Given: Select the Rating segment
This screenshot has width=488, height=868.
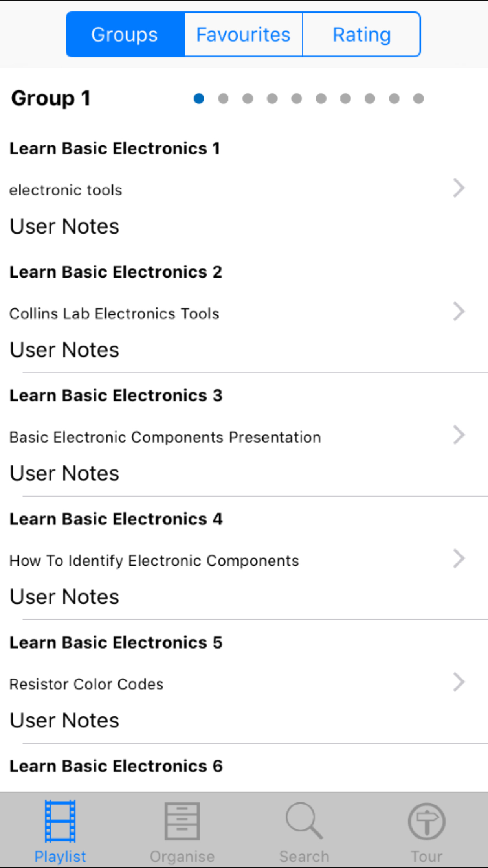Looking at the screenshot, I should 361,35.
